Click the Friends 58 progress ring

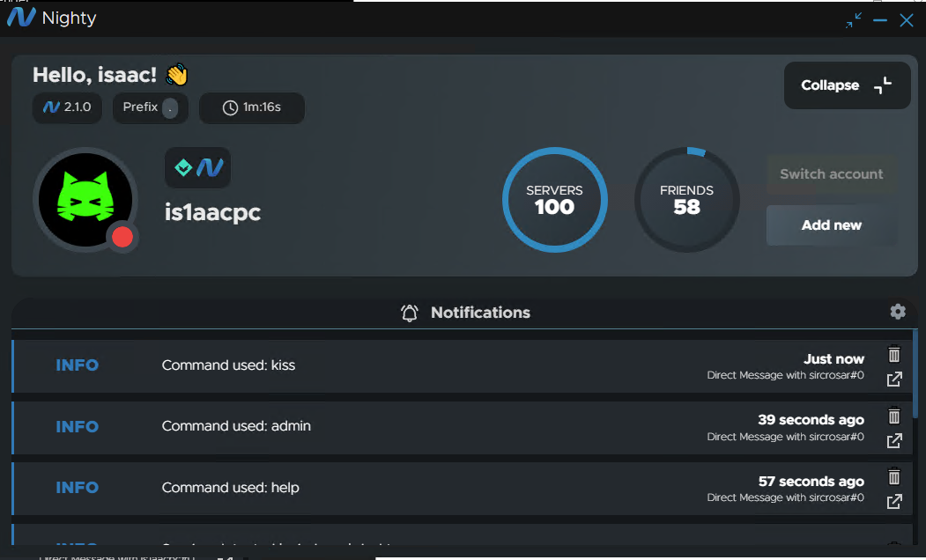click(686, 200)
